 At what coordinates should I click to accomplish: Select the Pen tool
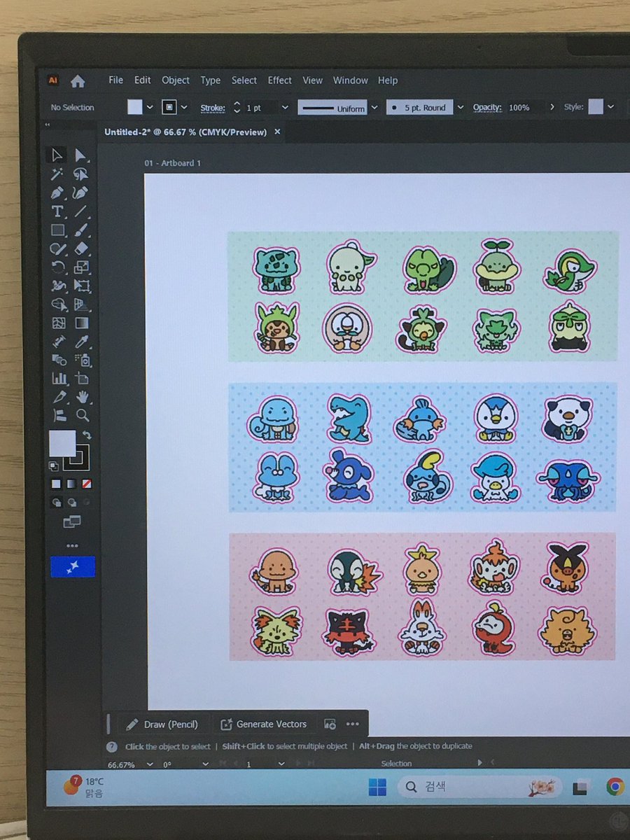pos(57,192)
